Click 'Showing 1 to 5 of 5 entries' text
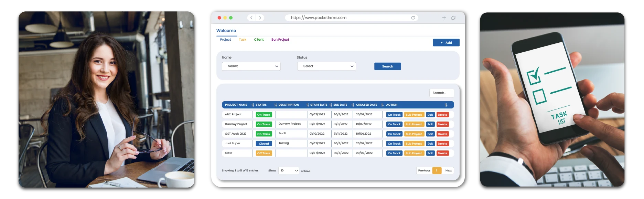 pyautogui.click(x=240, y=170)
